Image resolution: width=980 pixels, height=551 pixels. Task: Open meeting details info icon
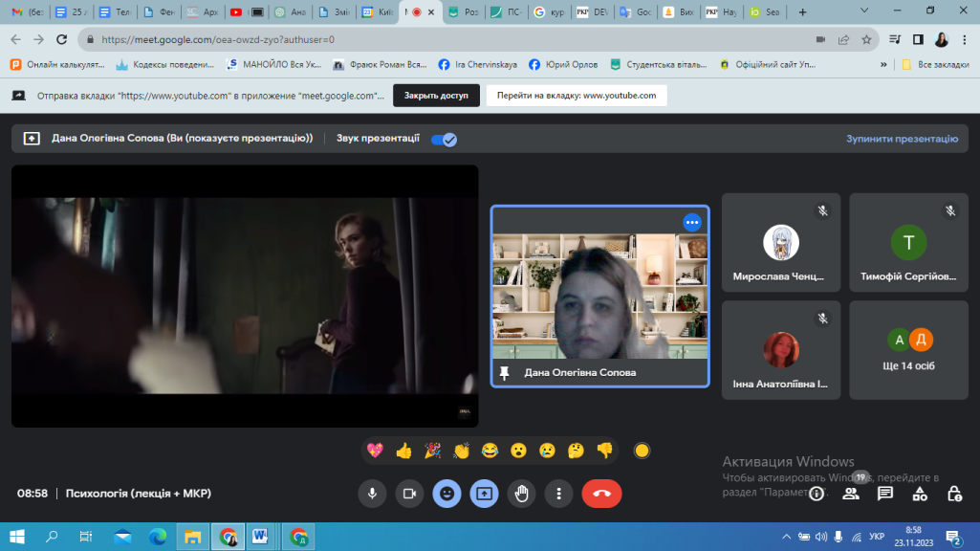(x=816, y=494)
